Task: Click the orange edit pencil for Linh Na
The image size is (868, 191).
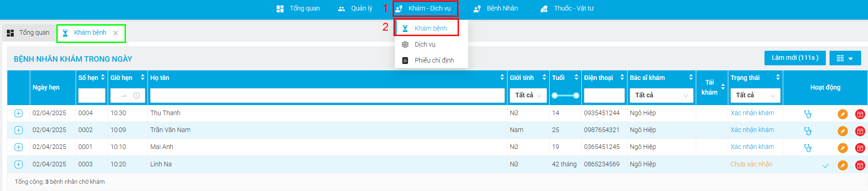Action: pos(843,165)
